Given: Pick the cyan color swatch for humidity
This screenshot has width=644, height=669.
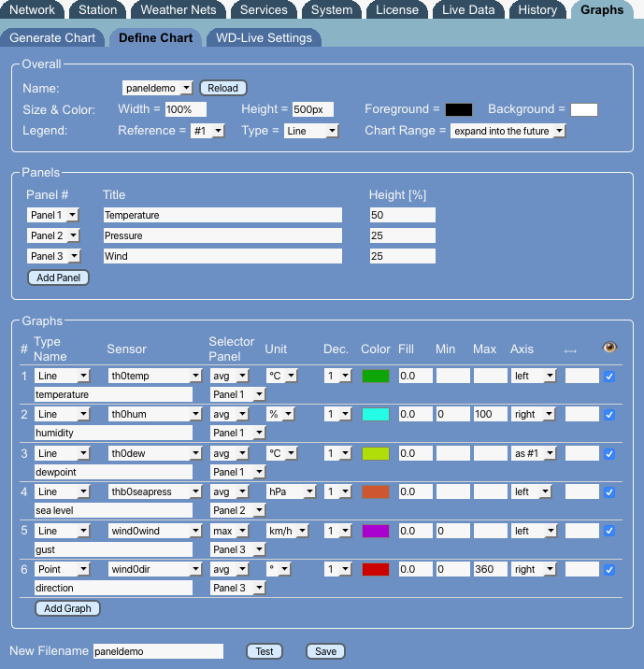Looking at the screenshot, I should pos(376,414).
